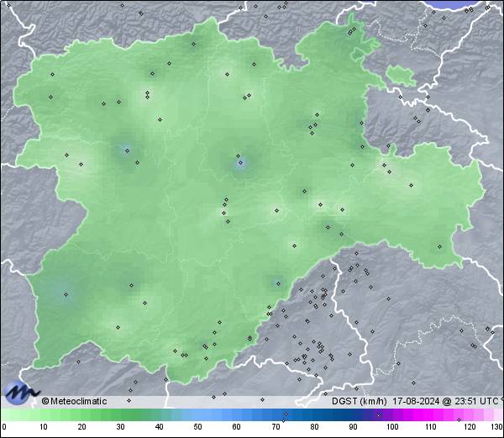Pick the light blue swatch above 50
This screenshot has width=504, height=438.
(197, 414)
